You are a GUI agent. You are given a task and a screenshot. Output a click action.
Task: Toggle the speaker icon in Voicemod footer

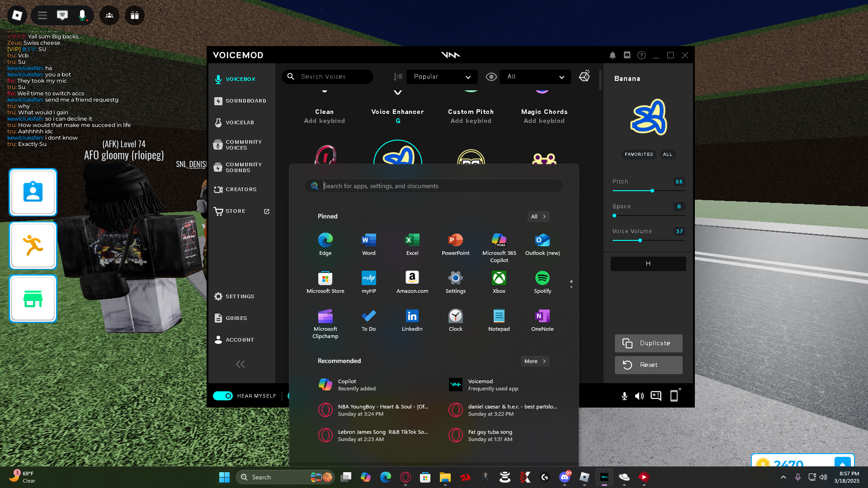(639, 396)
